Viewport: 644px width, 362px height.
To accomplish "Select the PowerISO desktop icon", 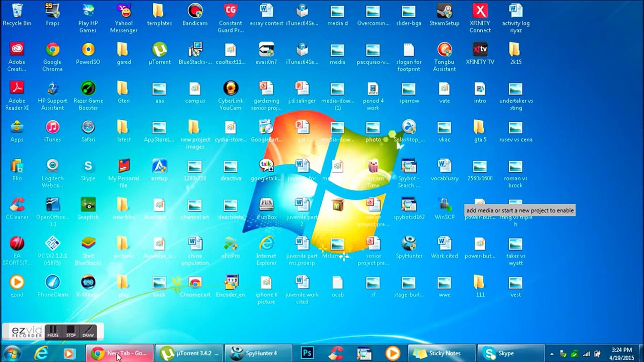I will 88,54.
